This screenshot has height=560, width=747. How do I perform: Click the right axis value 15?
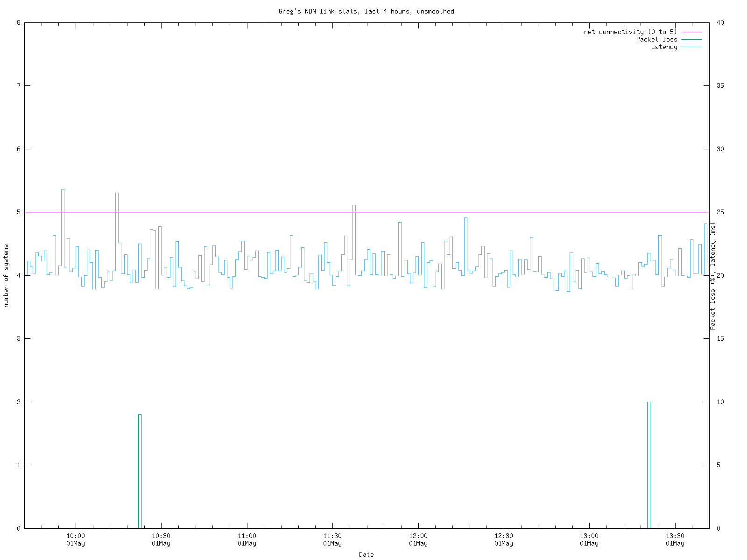tap(720, 338)
